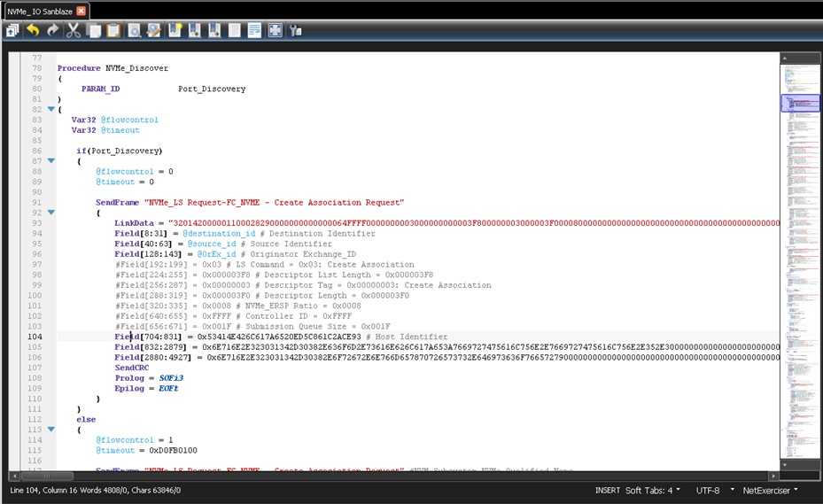Screen dimensions: 823x504
Task: Open the UTF-8 encoding dropdown
Action: tap(714, 491)
